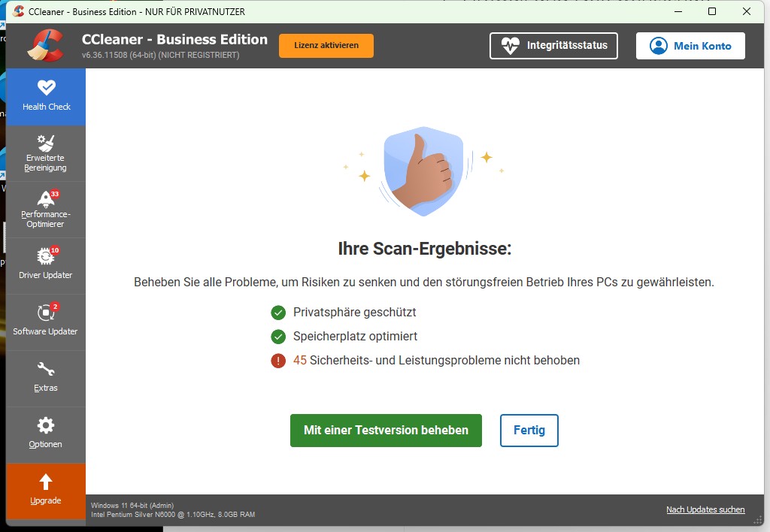Open Erweiterte Bereinigung in the sidebar
This screenshot has width=770, height=532.
point(46,153)
